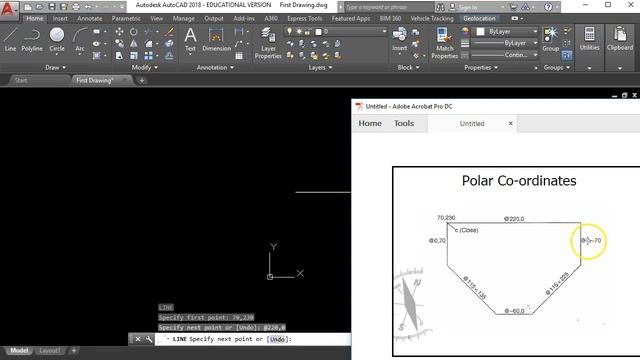The width and height of the screenshot is (640, 360).
Task: Expand the Groups panel
Action: coord(557,67)
